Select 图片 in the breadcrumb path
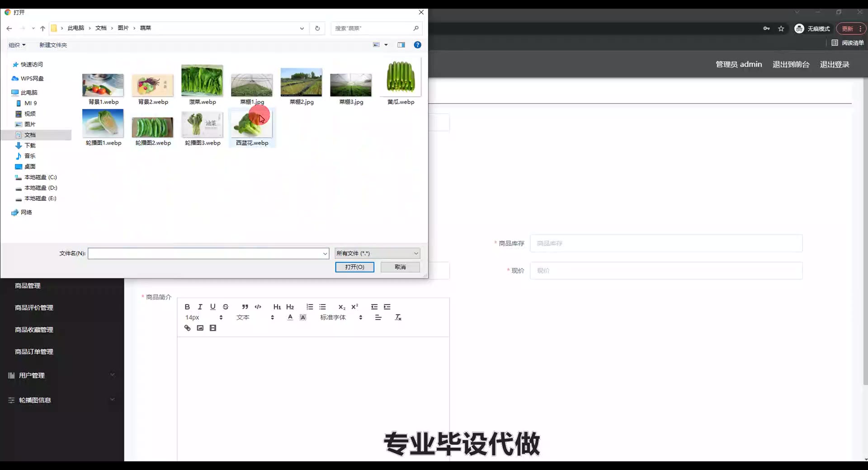Screen dimensions: 868x470 click(123, 28)
